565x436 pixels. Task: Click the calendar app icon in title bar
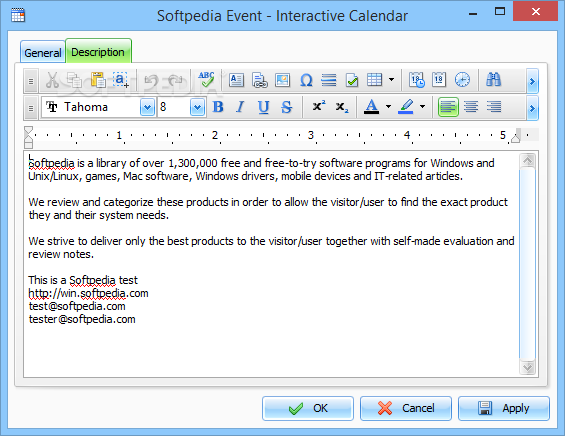click(18, 15)
